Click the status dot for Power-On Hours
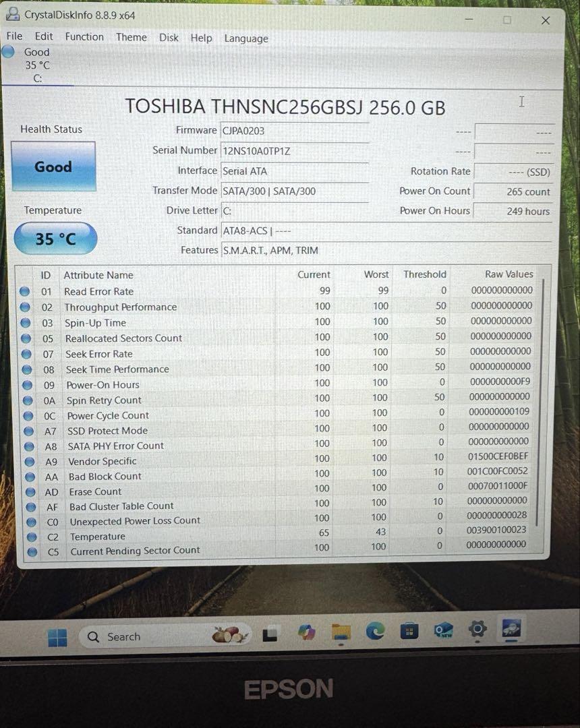The width and height of the screenshot is (580, 728). (28, 385)
